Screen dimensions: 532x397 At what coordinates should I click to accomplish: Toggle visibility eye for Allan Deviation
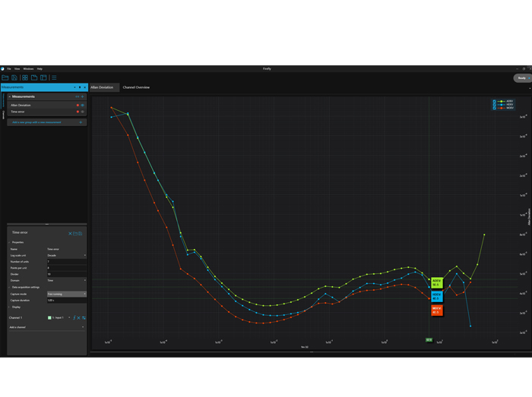tap(82, 105)
